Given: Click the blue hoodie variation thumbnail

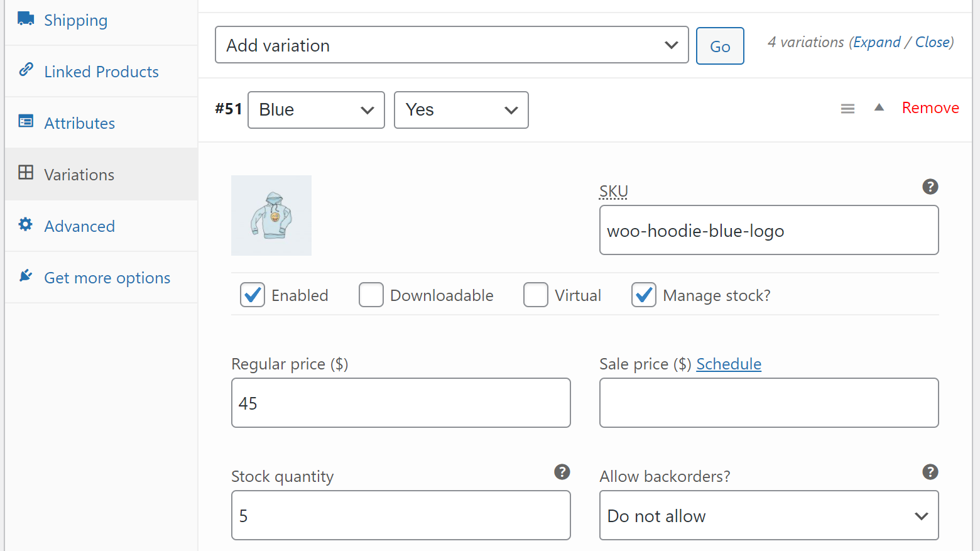Looking at the screenshot, I should click(271, 215).
